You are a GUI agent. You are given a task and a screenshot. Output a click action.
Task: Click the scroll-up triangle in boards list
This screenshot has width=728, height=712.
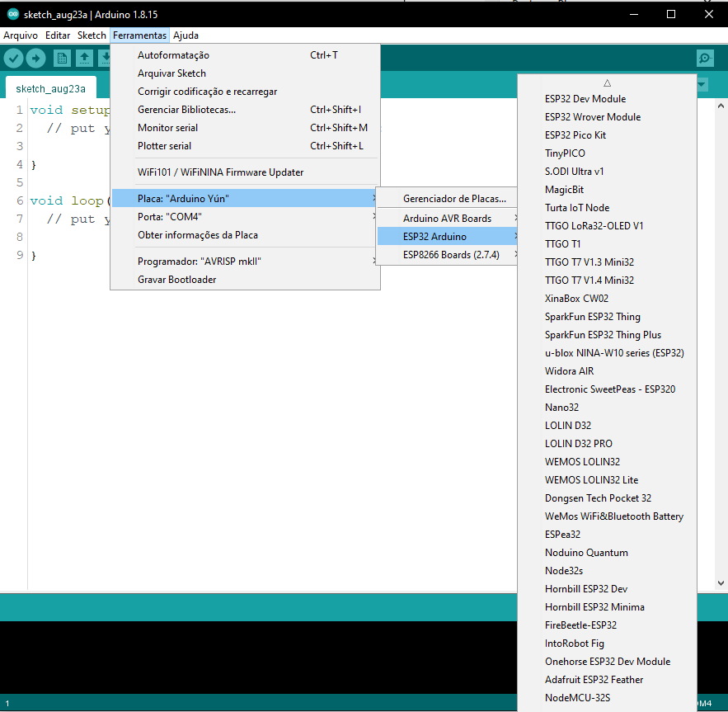pyautogui.click(x=608, y=83)
